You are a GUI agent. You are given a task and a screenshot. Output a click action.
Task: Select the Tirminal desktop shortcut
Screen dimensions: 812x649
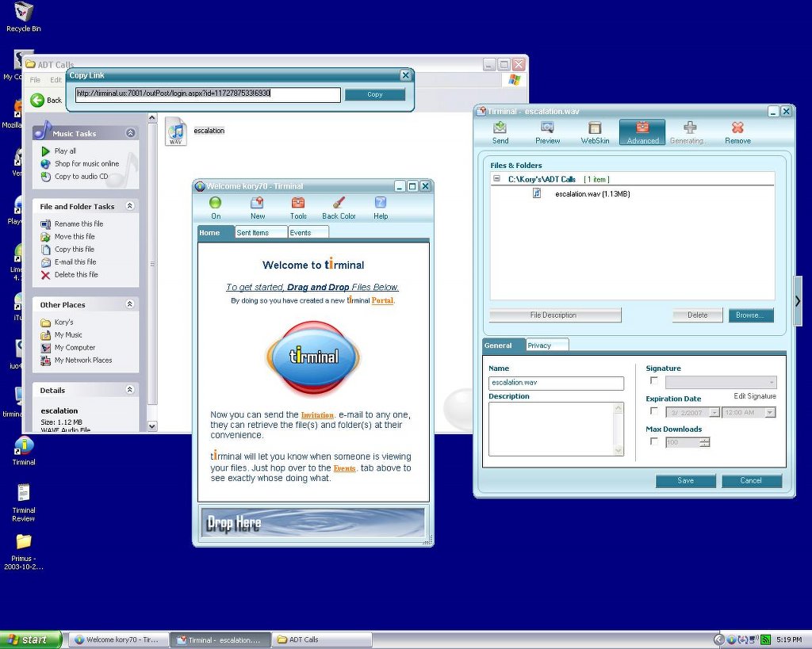click(24, 452)
